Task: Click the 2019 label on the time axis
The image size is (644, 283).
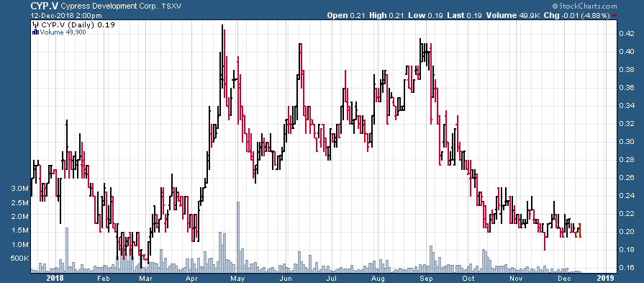Action: pos(606,278)
